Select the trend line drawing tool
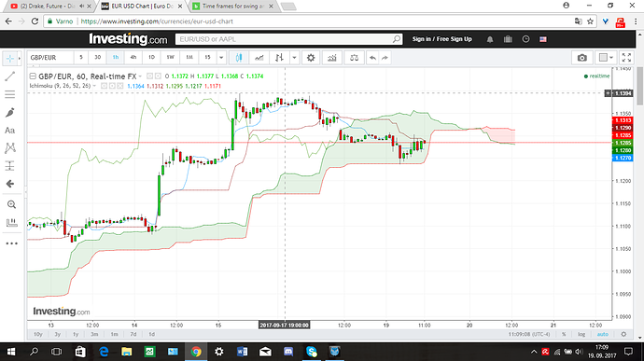 [x=10, y=76]
